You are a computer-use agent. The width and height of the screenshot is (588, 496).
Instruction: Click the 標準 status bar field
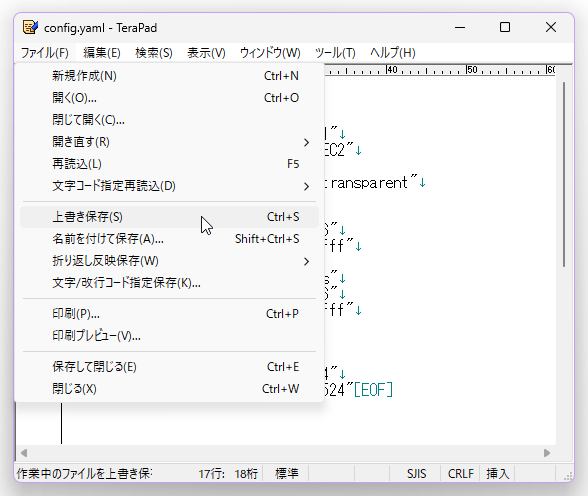point(287,474)
